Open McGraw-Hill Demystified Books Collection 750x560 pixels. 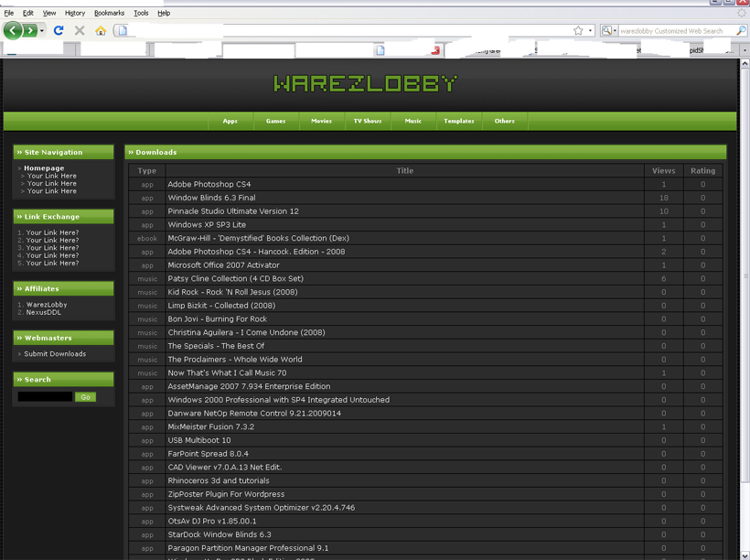(258, 238)
